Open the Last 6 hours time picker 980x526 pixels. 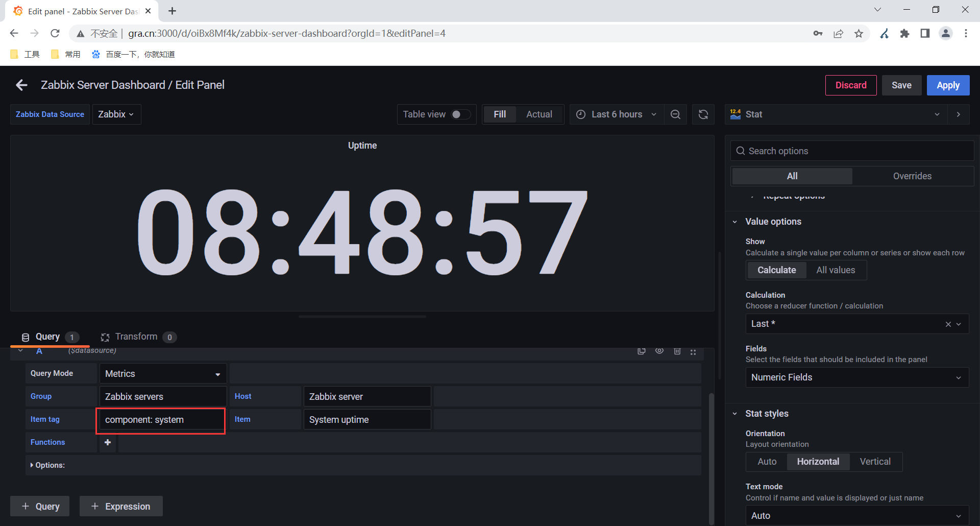pos(617,114)
